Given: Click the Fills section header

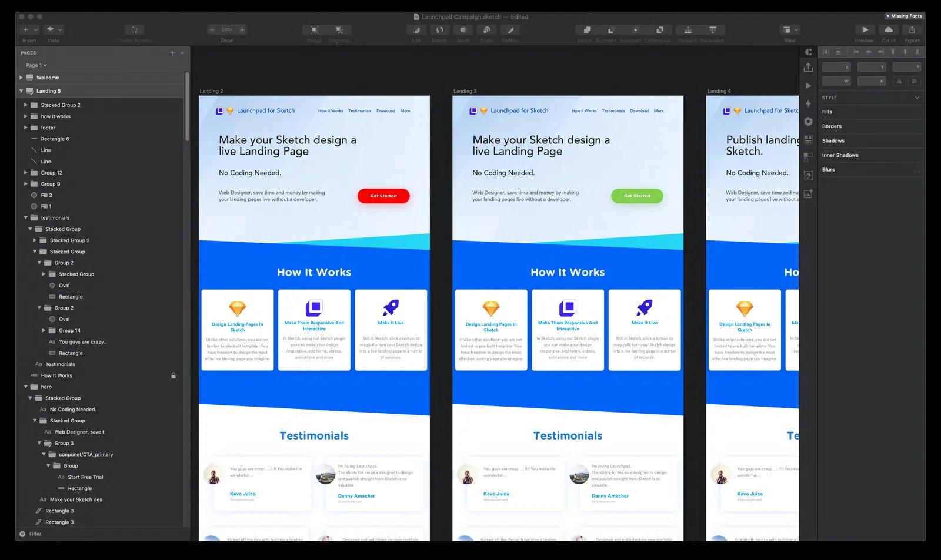Looking at the screenshot, I should point(827,112).
